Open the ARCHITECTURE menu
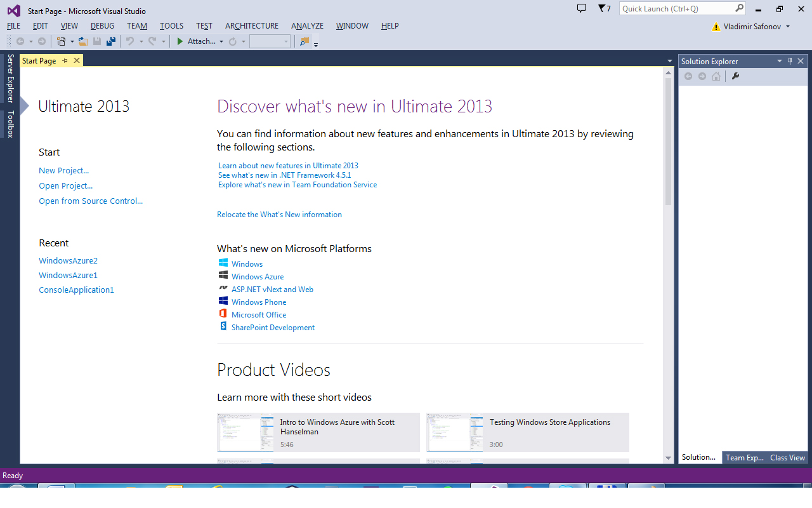 pos(252,26)
